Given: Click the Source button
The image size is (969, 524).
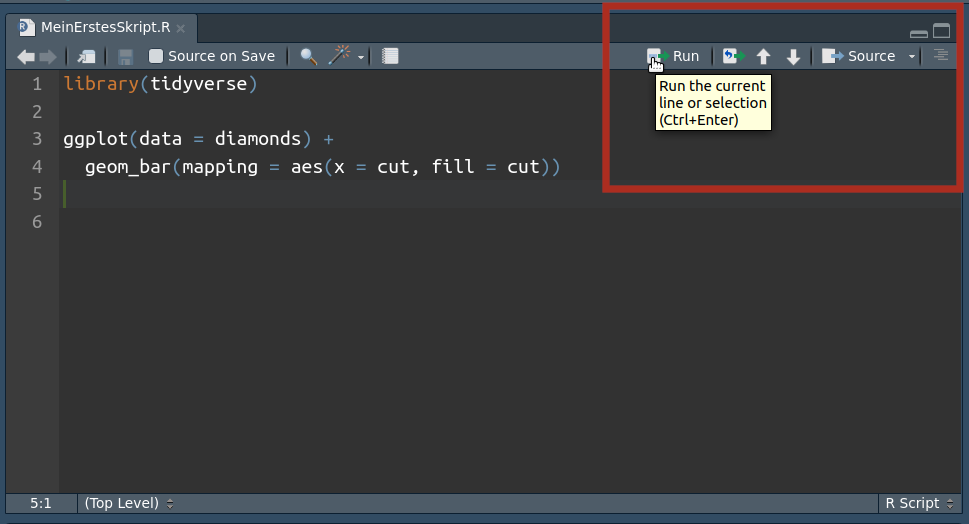Looking at the screenshot, I should (860, 57).
